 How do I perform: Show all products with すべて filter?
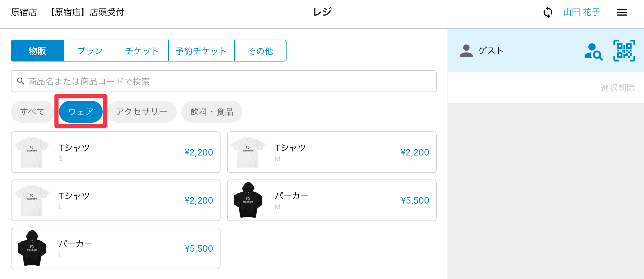pyautogui.click(x=32, y=112)
